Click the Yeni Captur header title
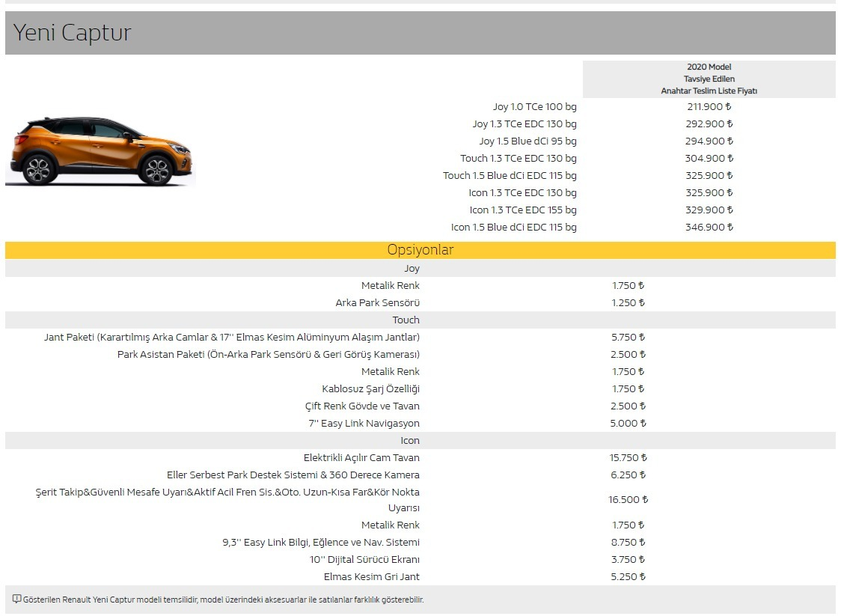 pyautogui.click(x=72, y=32)
